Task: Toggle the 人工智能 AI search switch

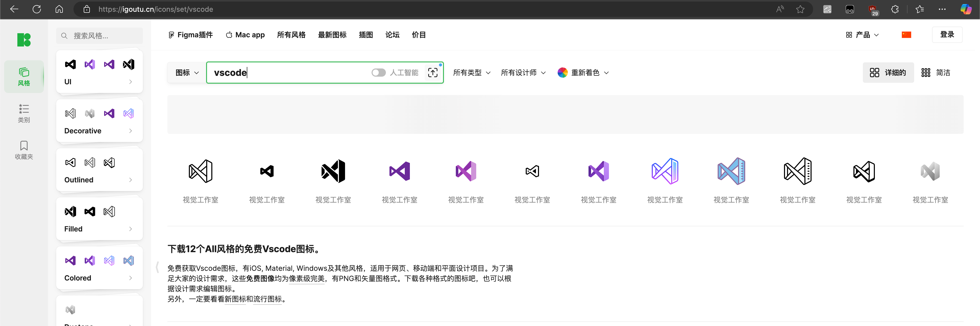Action: [x=378, y=72]
